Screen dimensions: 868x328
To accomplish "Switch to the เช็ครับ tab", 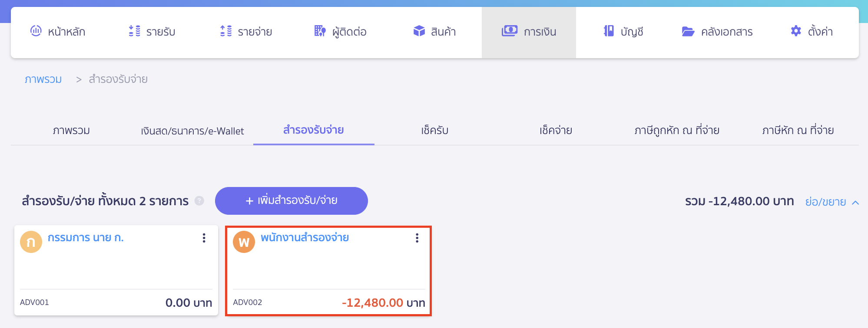I will [x=434, y=130].
